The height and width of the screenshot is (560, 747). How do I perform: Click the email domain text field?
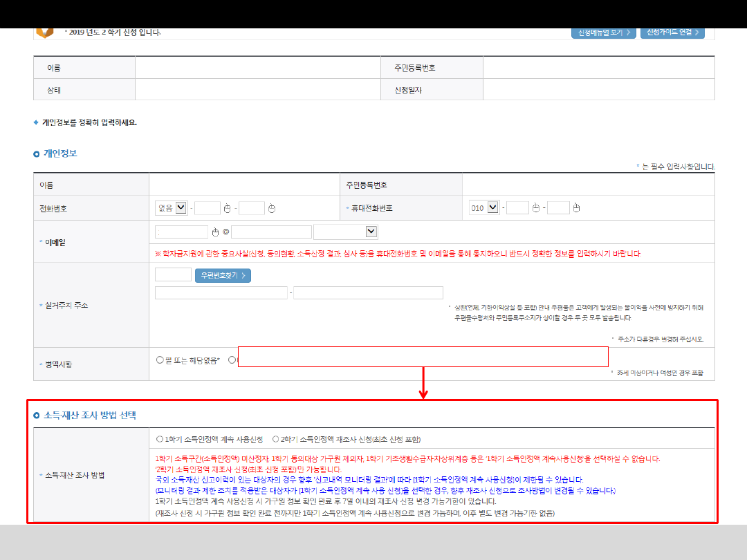[271, 232]
